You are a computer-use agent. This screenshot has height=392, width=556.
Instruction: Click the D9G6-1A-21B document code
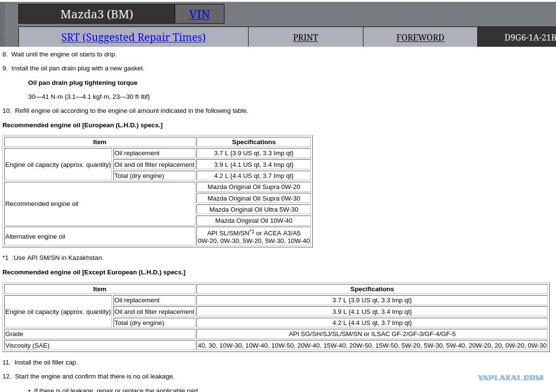click(530, 38)
